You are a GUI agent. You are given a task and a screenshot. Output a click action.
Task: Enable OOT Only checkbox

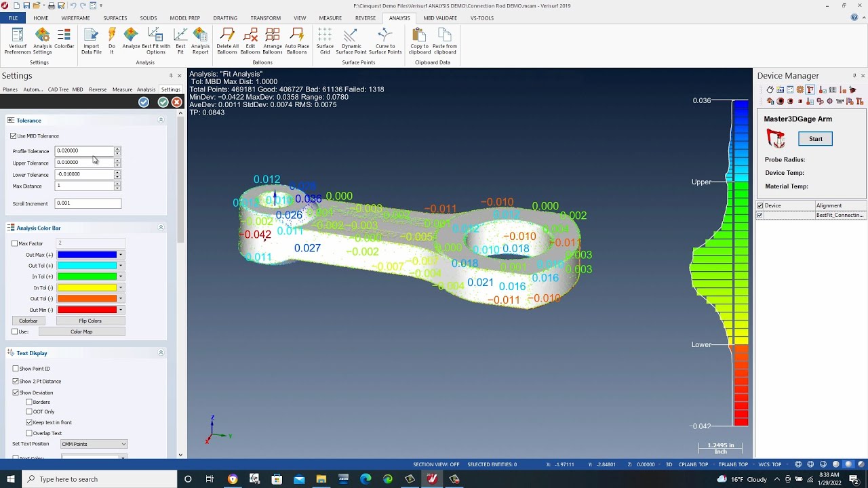pos(29,411)
